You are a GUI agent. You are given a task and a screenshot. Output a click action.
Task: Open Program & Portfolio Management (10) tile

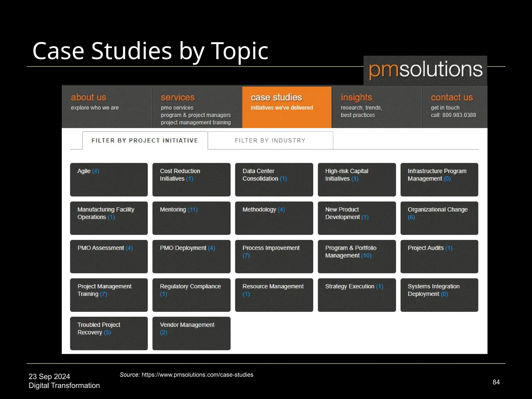[x=357, y=256]
